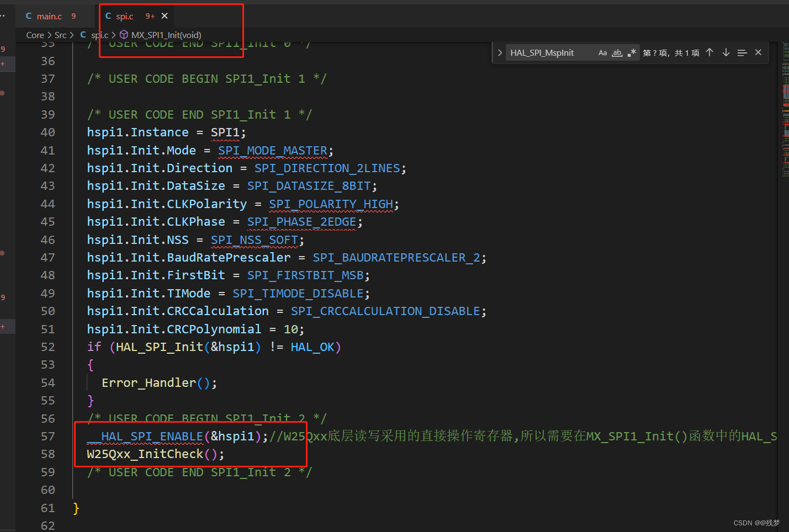The height and width of the screenshot is (532, 789).
Task: Close the find widget
Action: (x=758, y=52)
